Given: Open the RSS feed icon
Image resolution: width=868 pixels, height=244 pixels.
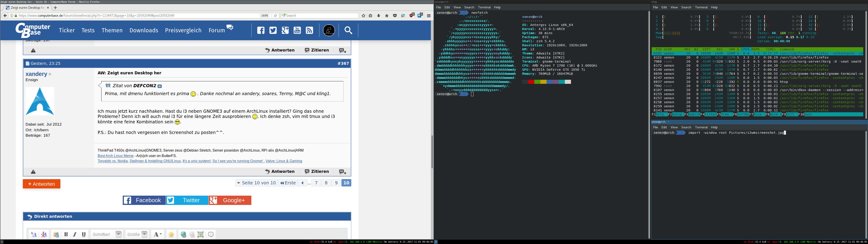Looking at the screenshot, I should click(309, 30).
